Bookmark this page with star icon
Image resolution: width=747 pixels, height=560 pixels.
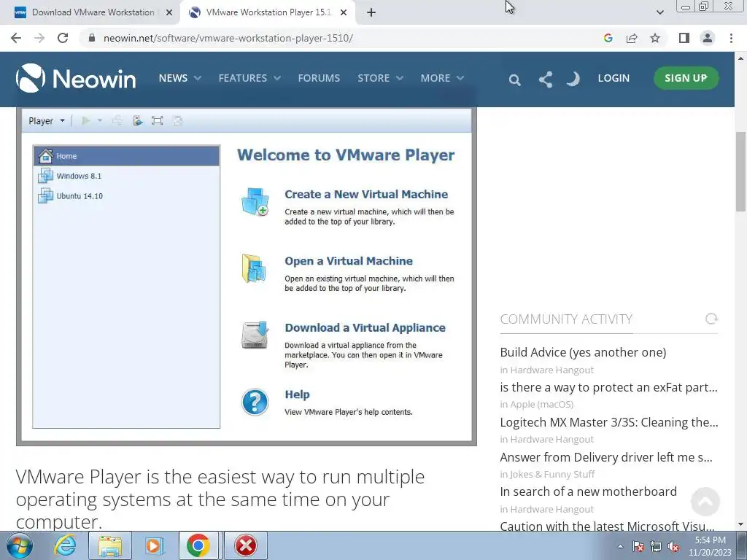tap(655, 38)
